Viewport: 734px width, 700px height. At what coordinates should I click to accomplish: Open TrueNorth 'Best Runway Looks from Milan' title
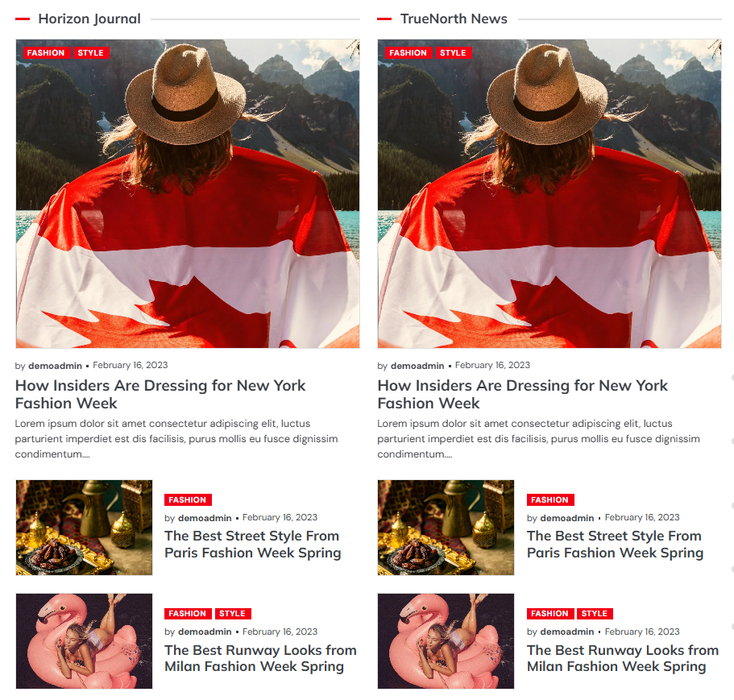click(x=623, y=658)
